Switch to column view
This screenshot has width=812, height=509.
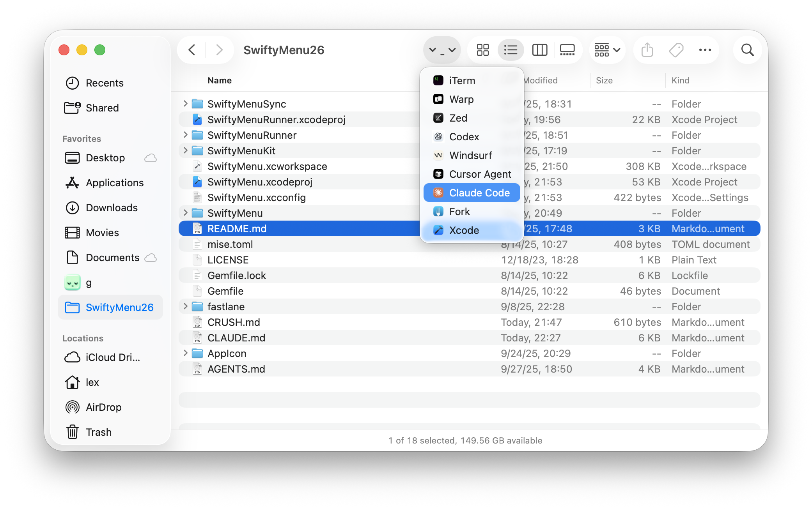pyautogui.click(x=539, y=50)
